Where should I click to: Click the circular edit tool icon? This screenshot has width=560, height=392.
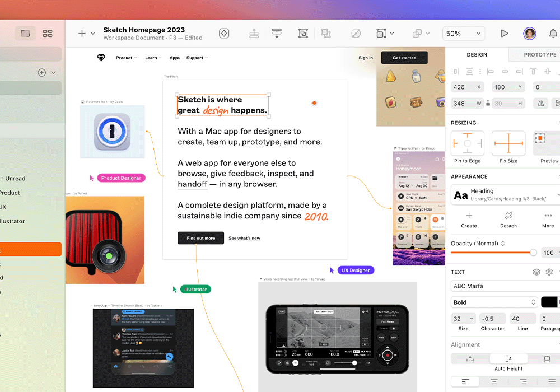pos(356,34)
